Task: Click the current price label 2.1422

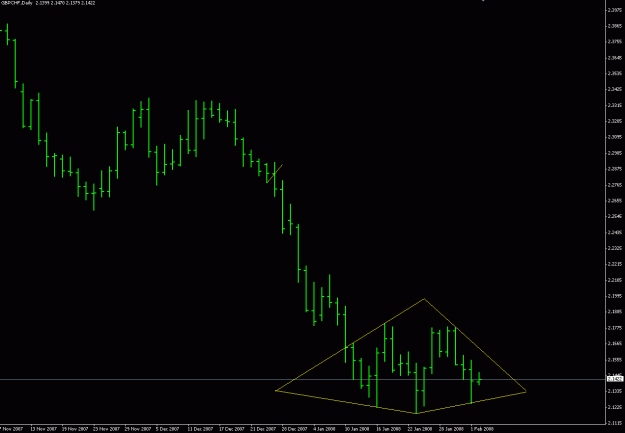Action: pos(615,379)
